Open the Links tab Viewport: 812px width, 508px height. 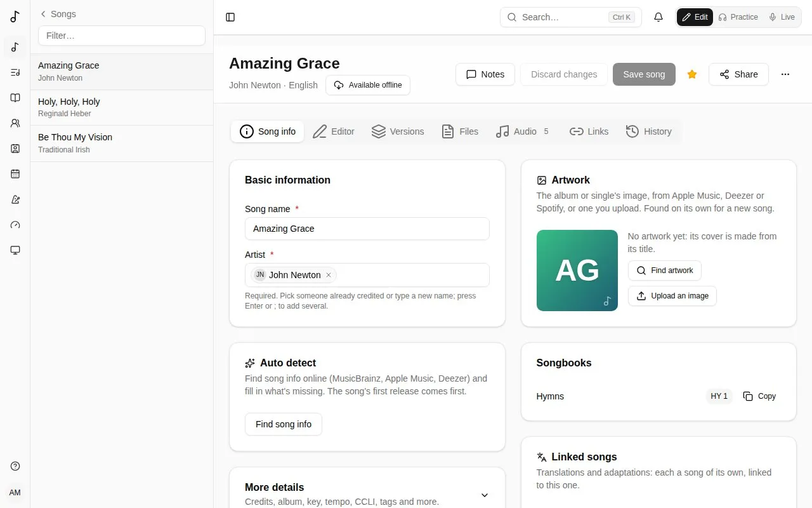[x=589, y=131]
